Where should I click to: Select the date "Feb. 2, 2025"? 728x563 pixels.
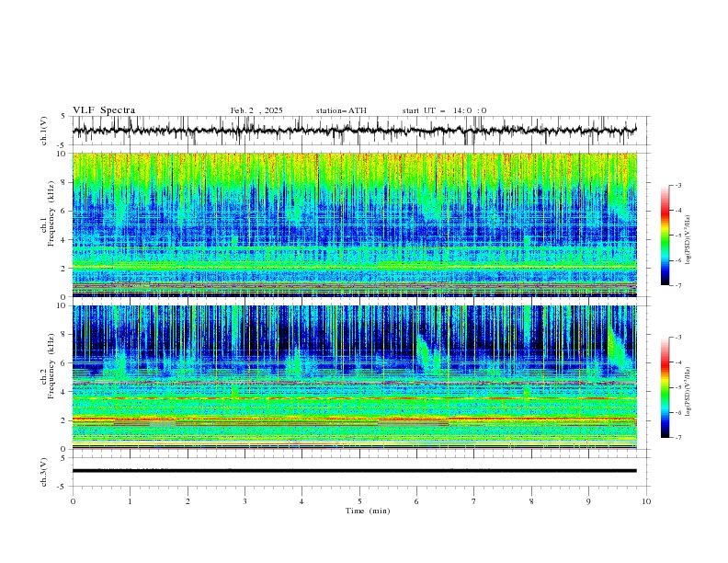click(x=256, y=110)
